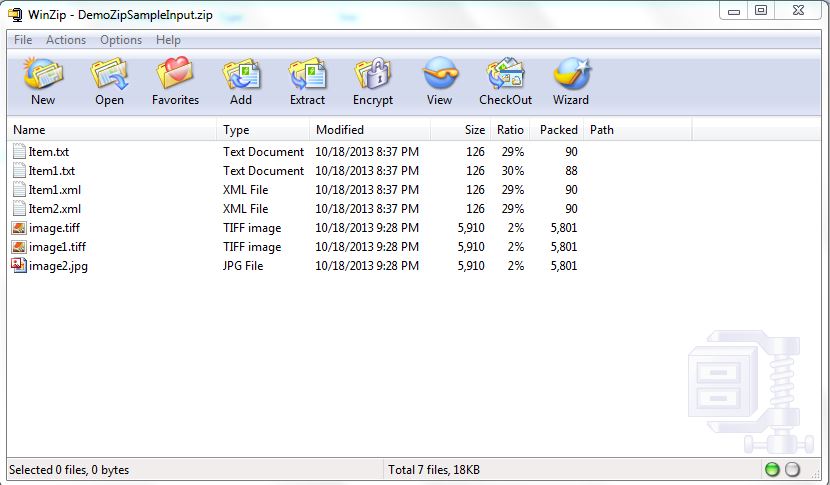The width and height of the screenshot is (830, 485).
Task: Click TIFF image type of image.tiff
Action: [x=252, y=228]
